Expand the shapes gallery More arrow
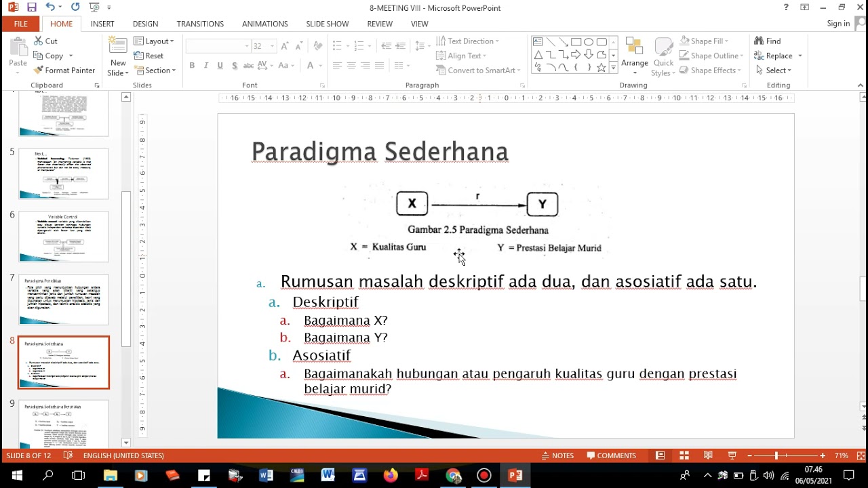The width and height of the screenshot is (868, 488). point(614,68)
